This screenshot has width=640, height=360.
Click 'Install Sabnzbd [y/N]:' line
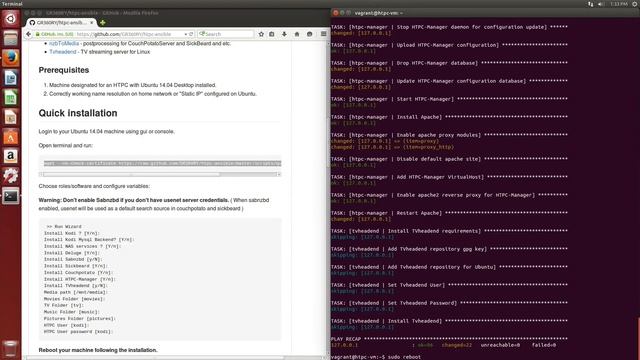73,259
